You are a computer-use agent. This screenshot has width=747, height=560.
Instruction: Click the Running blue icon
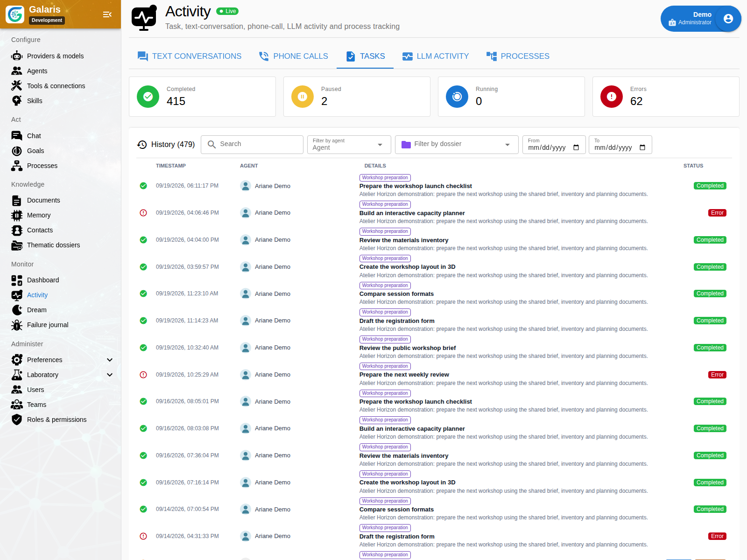click(457, 97)
